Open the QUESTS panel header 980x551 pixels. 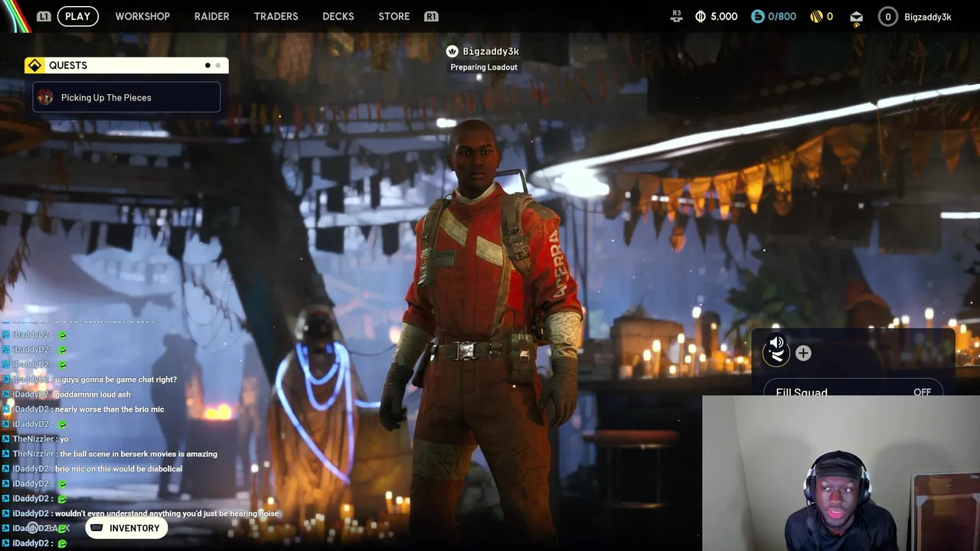[126, 66]
